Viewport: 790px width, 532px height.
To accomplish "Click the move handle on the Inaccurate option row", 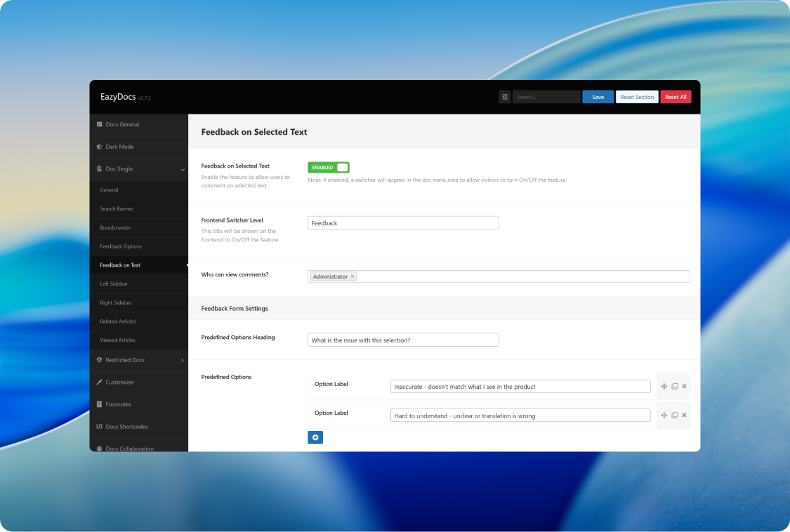I will pyautogui.click(x=664, y=386).
